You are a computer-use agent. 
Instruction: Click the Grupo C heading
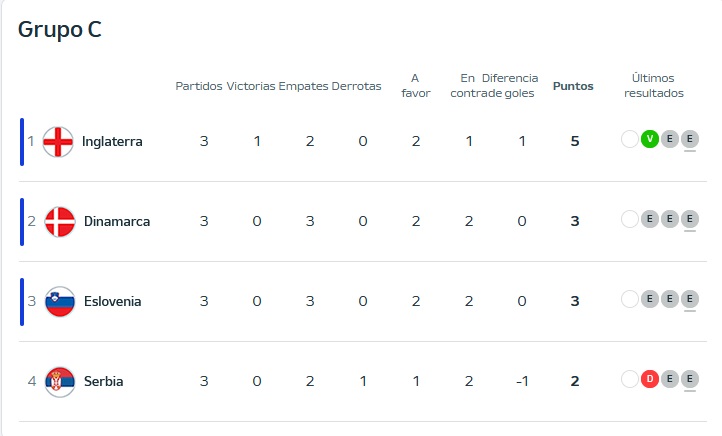[60, 30]
